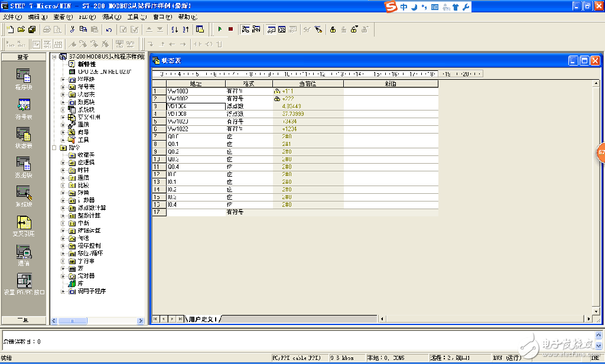Open the 状态表 icon in navigation bar
The height and width of the screenshot is (364, 605).
click(x=24, y=135)
